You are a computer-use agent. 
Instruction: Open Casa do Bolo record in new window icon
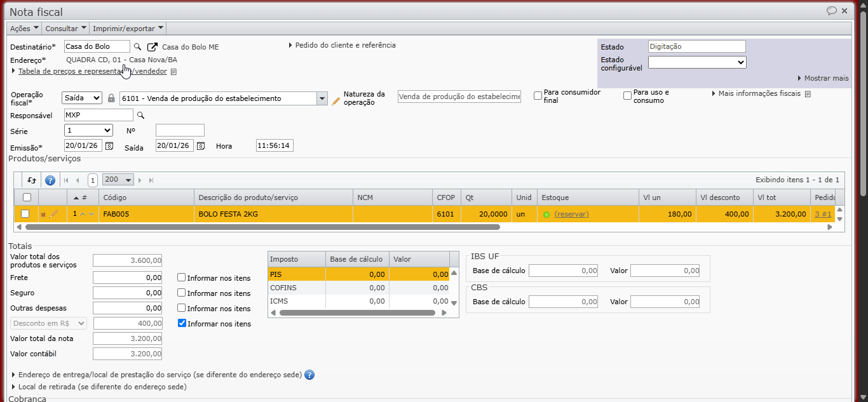pos(153,47)
